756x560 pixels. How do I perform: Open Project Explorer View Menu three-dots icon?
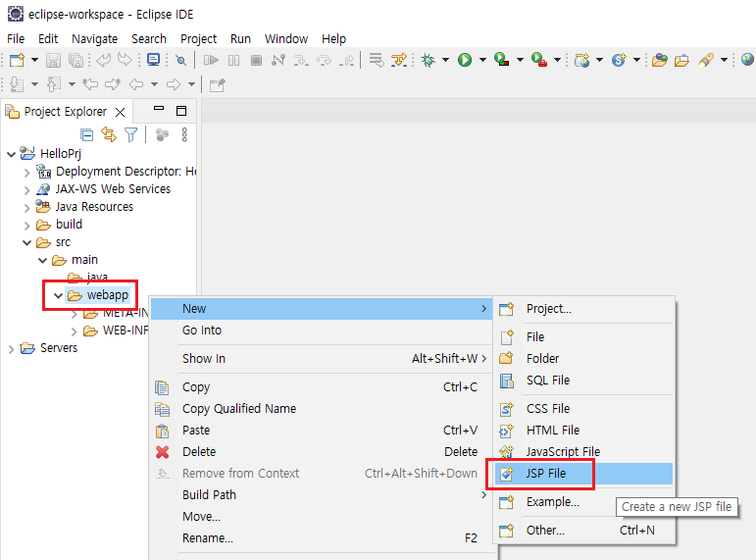pos(183,134)
